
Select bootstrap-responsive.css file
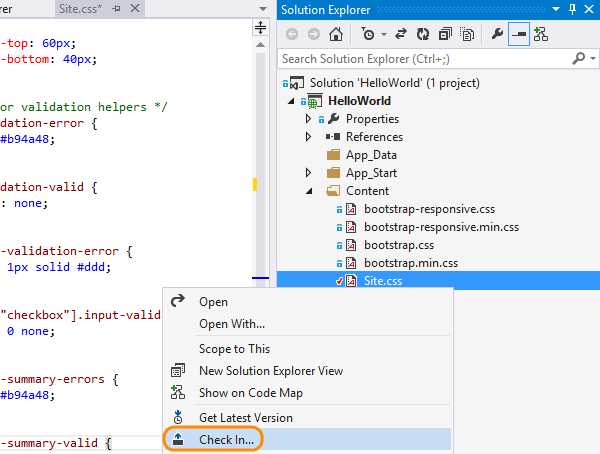[429, 209]
